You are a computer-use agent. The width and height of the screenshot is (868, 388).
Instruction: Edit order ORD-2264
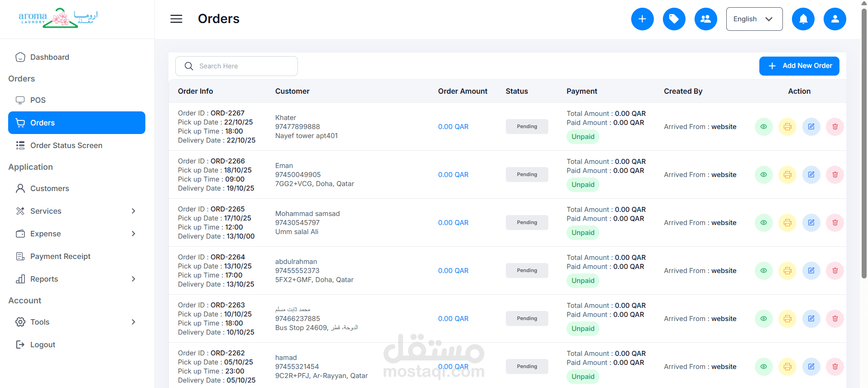coord(811,271)
